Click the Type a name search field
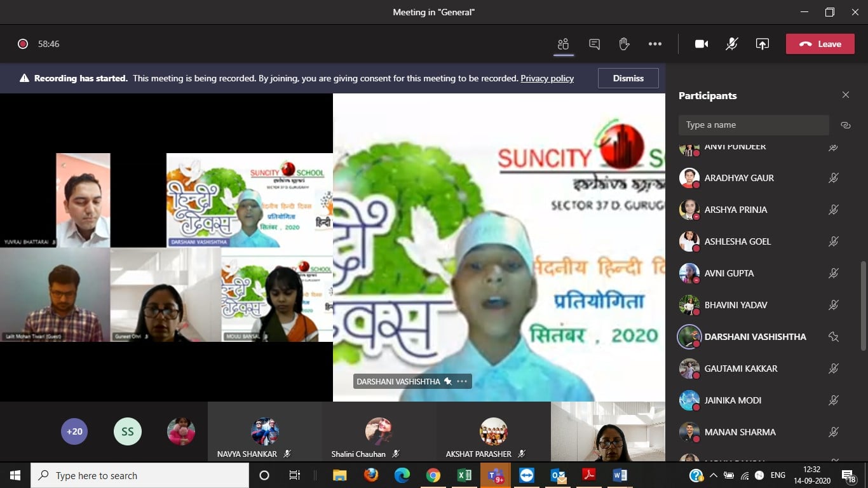 (x=753, y=125)
